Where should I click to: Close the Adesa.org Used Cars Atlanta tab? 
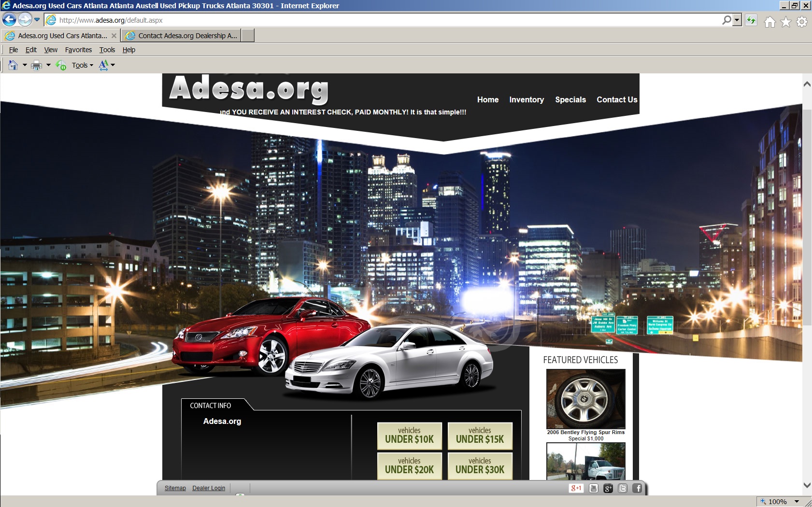coord(114,36)
